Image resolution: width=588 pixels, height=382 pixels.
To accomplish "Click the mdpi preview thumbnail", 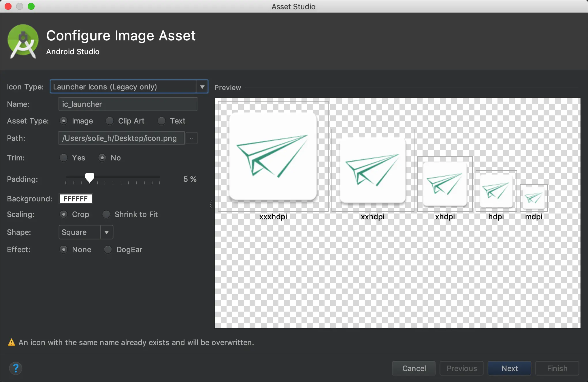I will pos(534,198).
